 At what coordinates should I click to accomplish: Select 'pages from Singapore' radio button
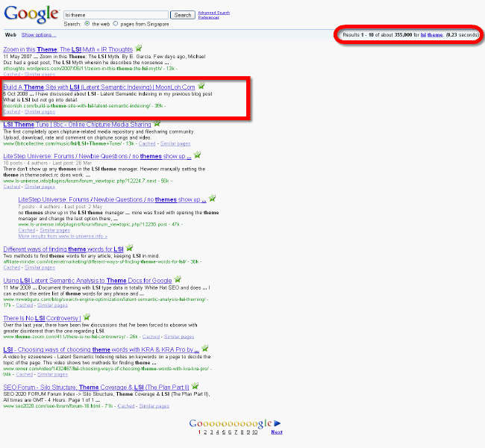click(116, 24)
